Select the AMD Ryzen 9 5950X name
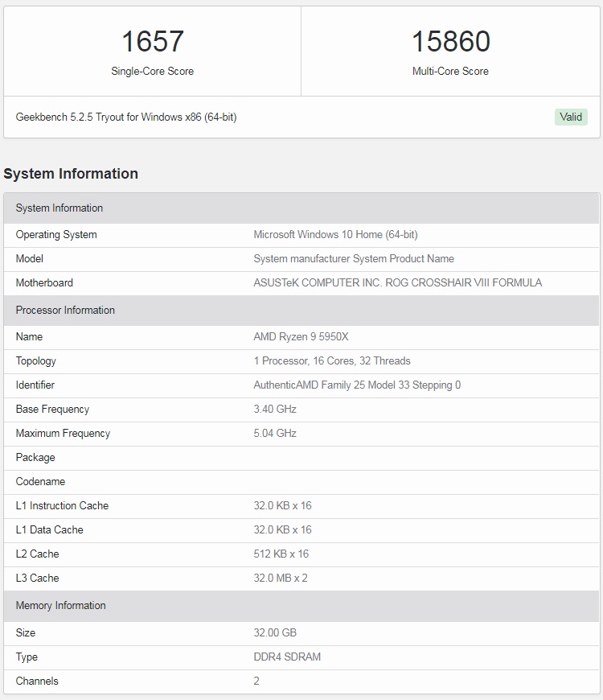This screenshot has width=603, height=700. [302, 336]
